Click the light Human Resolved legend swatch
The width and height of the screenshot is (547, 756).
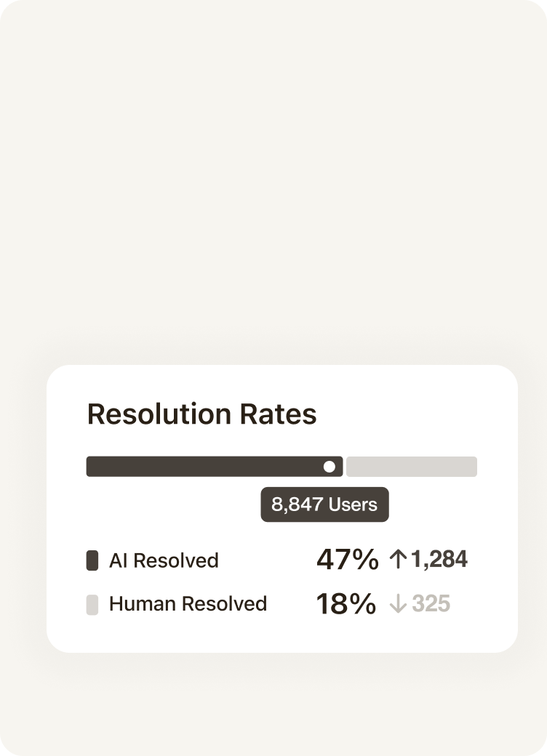coord(92,605)
